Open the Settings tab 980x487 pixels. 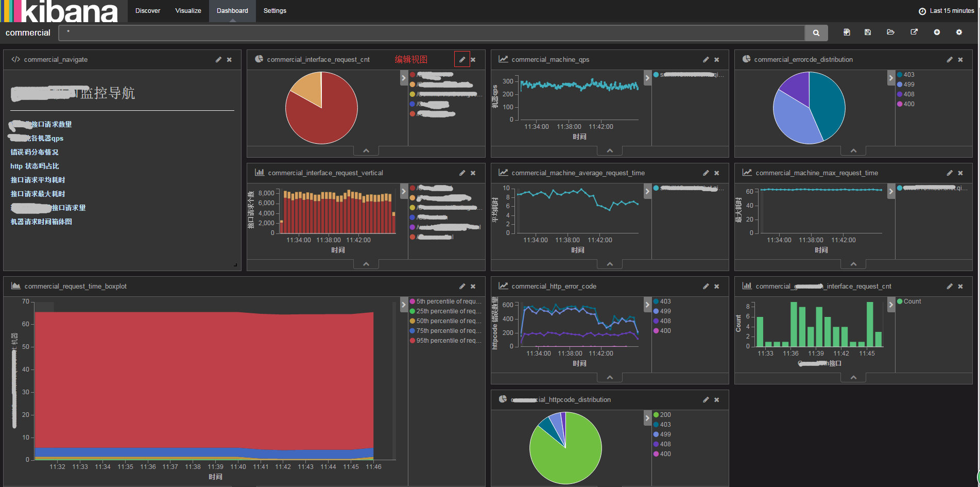coord(275,11)
